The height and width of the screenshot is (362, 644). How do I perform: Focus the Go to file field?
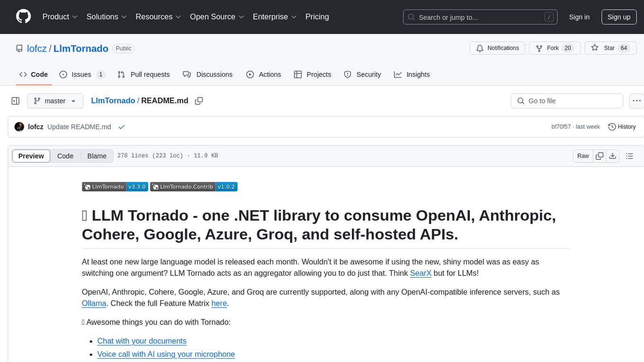point(567,101)
